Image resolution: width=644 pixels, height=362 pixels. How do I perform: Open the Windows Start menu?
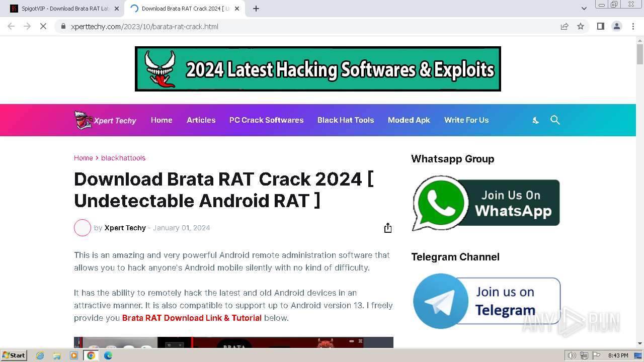[14, 355]
